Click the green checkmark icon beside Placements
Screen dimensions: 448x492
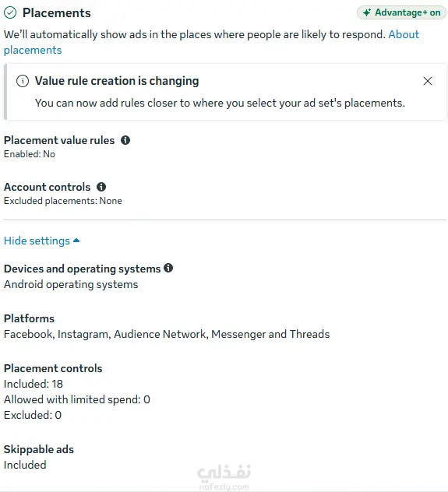[x=10, y=13]
